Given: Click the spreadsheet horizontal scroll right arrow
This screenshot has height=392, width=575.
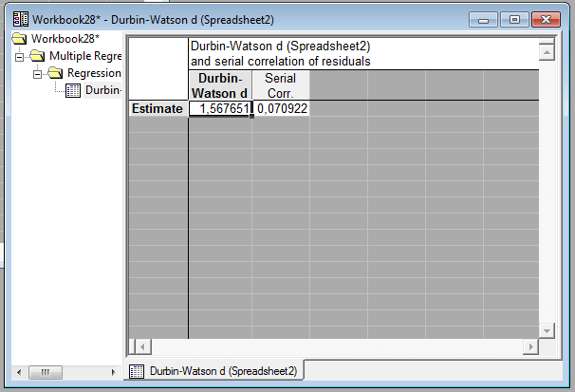Looking at the screenshot, I should click(530, 346).
